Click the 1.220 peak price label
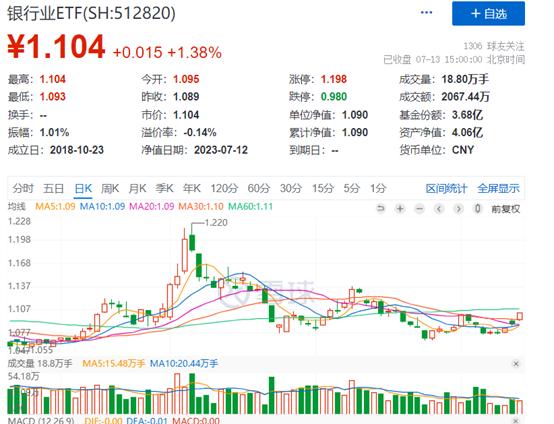This screenshot has height=424, width=554. click(216, 223)
